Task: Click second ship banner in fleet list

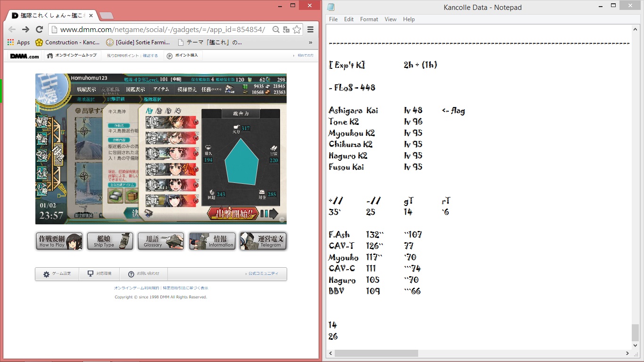Action: click(x=171, y=138)
